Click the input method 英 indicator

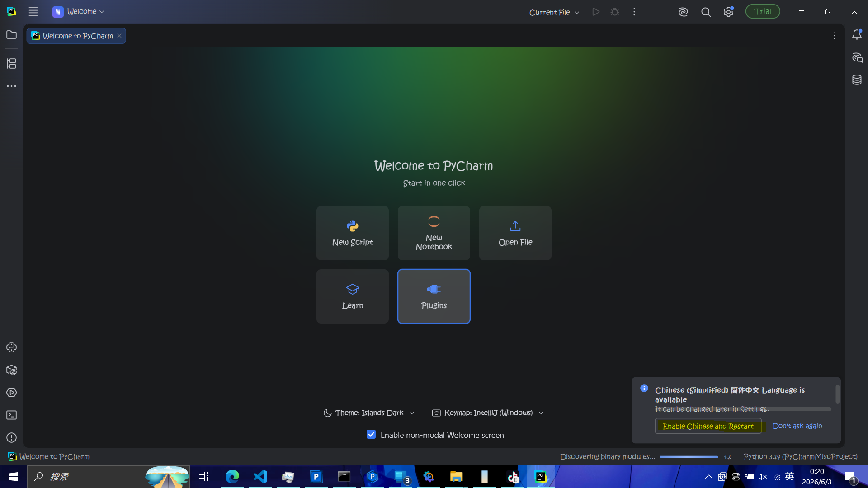coord(789,476)
